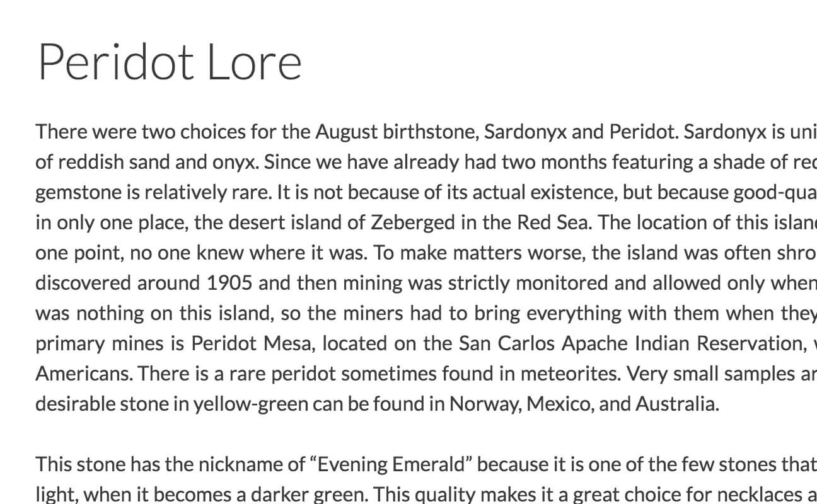
Task: Click the words "desert island"
Action: pos(296,223)
